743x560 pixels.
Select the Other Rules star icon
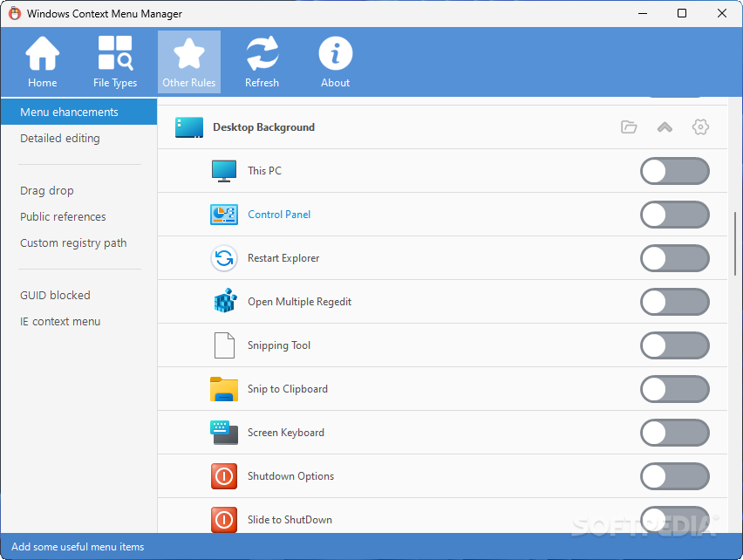tap(189, 53)
